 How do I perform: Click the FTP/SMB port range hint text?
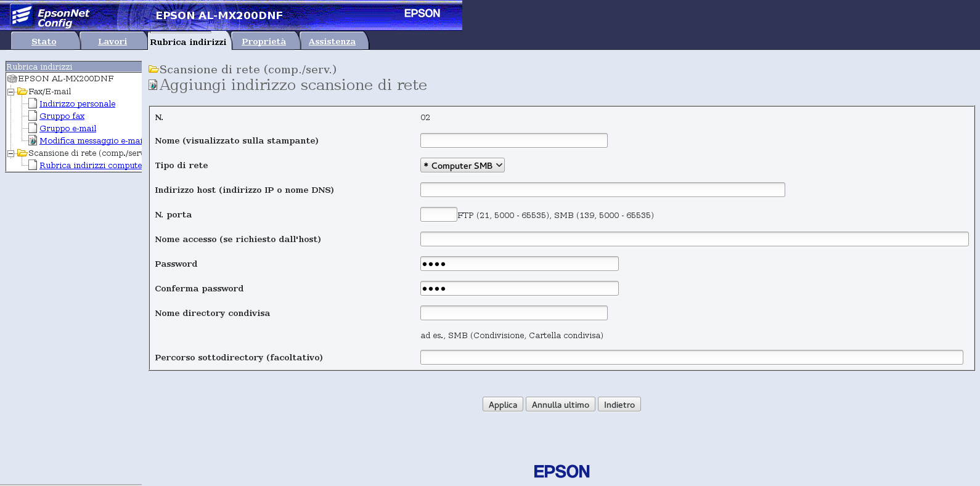(556, 215)
